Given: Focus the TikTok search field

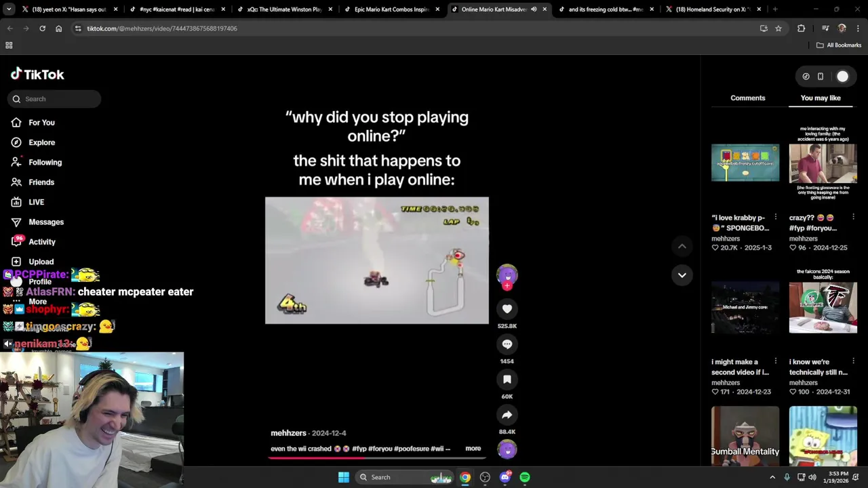Looking at the screenshot, I should click(55, 99).
